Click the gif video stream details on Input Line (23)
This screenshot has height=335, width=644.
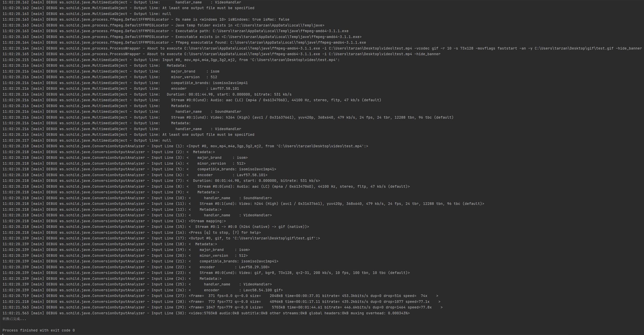pos(304,273)
